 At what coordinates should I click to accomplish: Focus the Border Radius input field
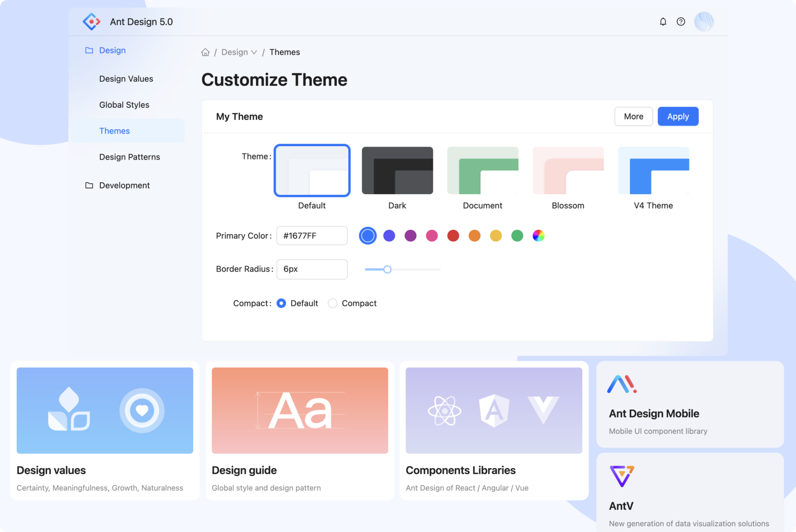click(x=312, y=269)
